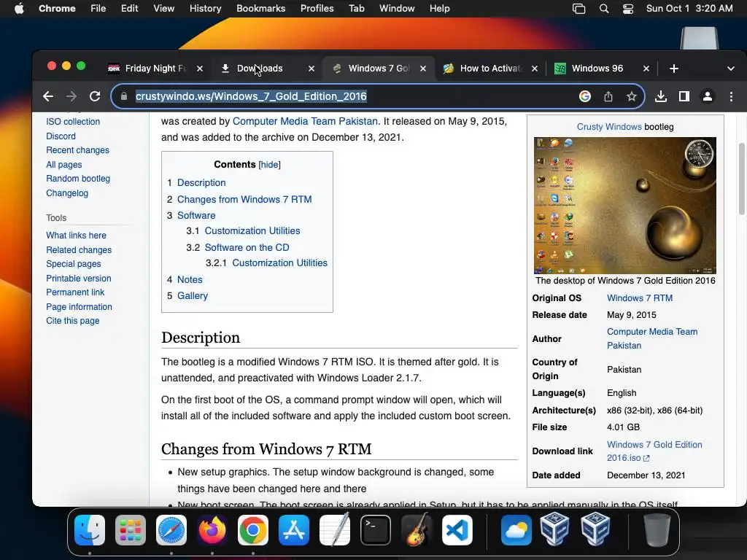Open Windows 7 RTM infobox link

point(640,298)
